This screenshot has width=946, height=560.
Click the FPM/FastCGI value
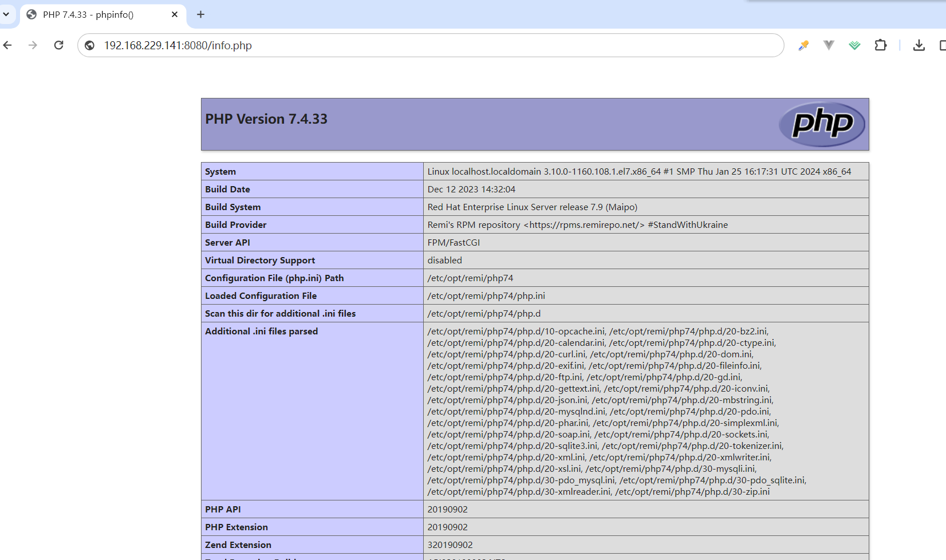point(454,243)
